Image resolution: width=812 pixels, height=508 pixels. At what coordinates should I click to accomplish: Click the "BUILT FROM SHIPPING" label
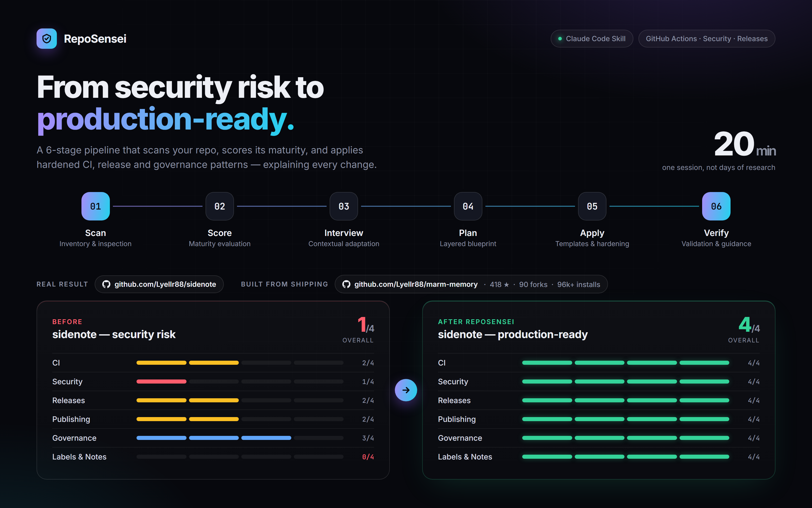coord(284,284)
